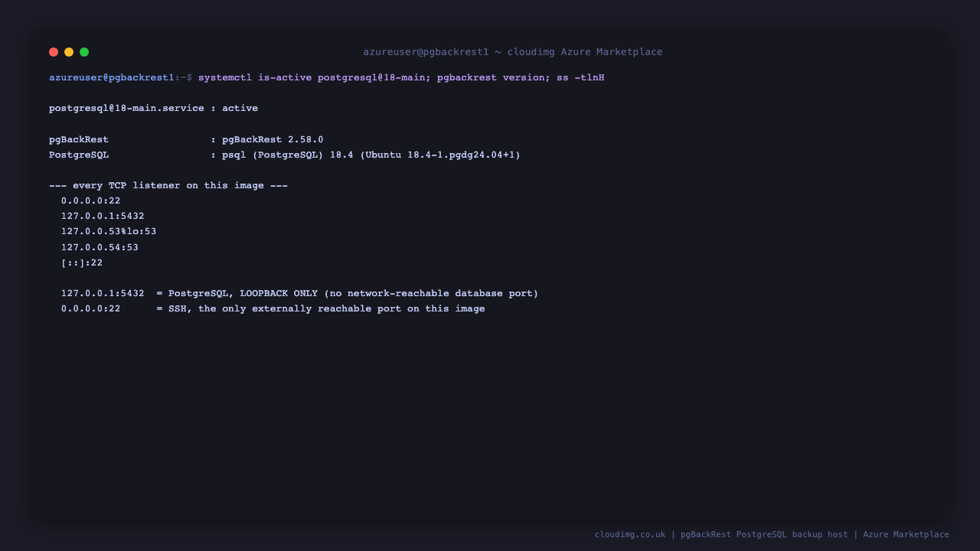Image resolution: width=980 pixels, height=551 pixels.
Task: Click the azureuser@pgbackrest1 shell prompt
Action: 120,78
